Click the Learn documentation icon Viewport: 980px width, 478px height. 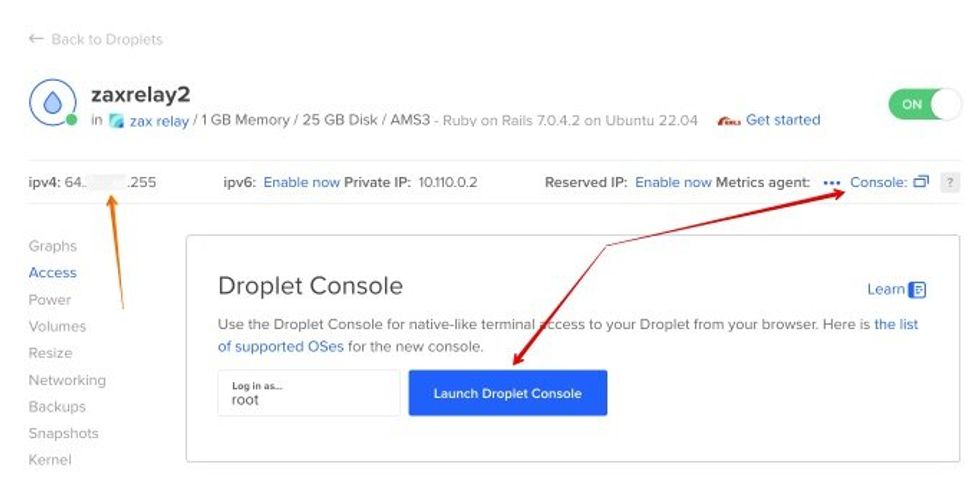[x=917, y=290]
